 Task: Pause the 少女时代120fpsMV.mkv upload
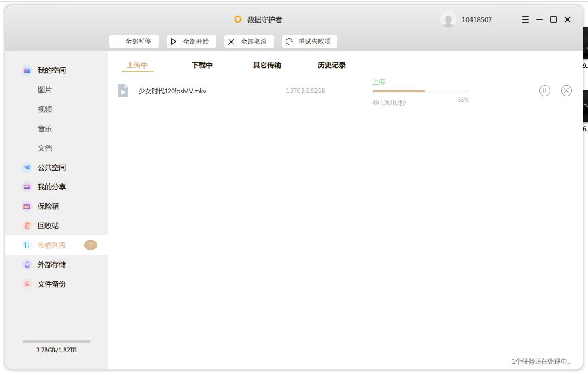click(545, 91)
